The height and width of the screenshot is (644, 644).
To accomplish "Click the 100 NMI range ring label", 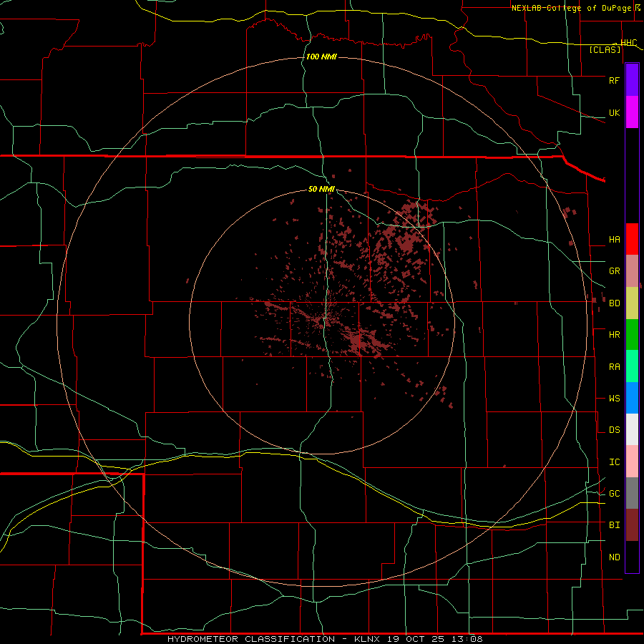I will click(321, 57).
